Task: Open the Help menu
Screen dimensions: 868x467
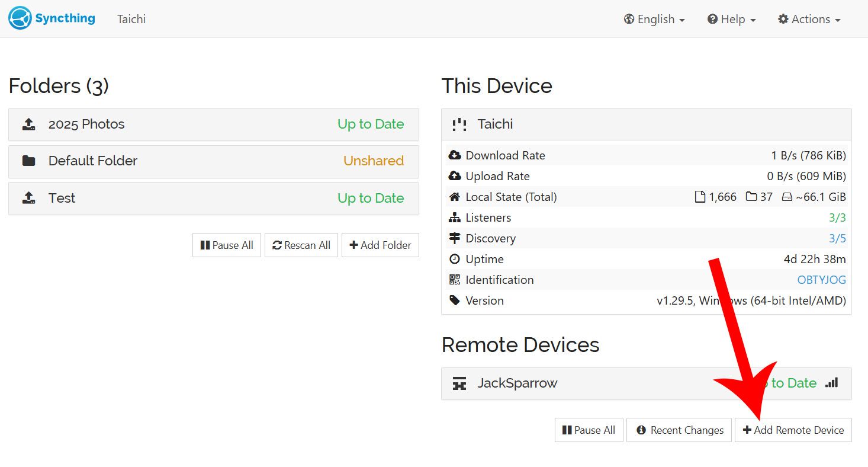Action: pos(732,19)
